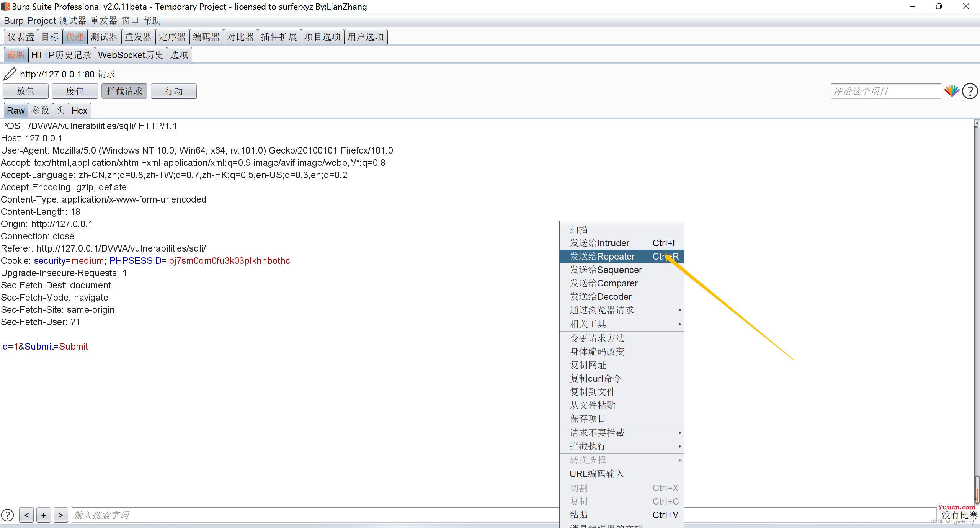Viewport: 980px width, 528px height.
Task: Click the plus search options button
Action: 44,515
